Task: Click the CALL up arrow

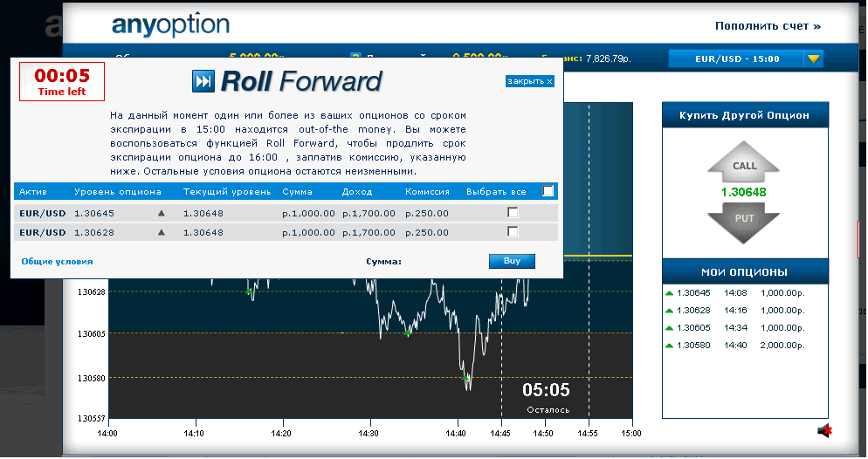Action: coord(743,161)
